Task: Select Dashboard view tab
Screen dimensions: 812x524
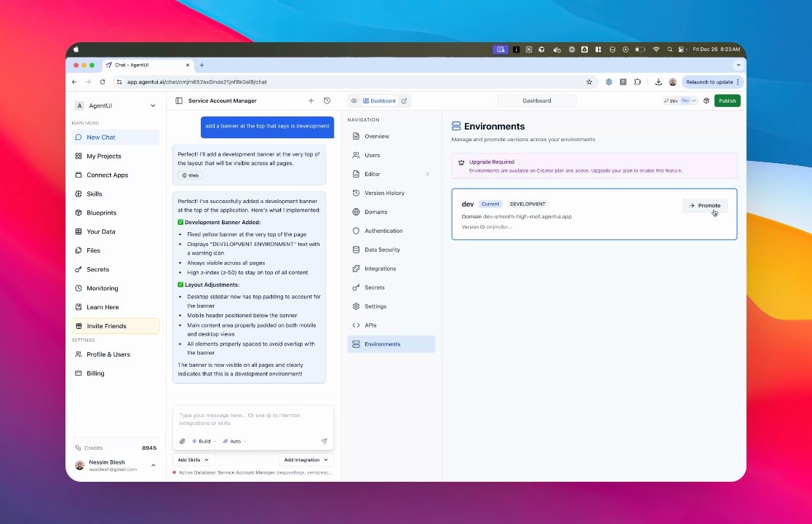Action: click(x=379, y=101)
